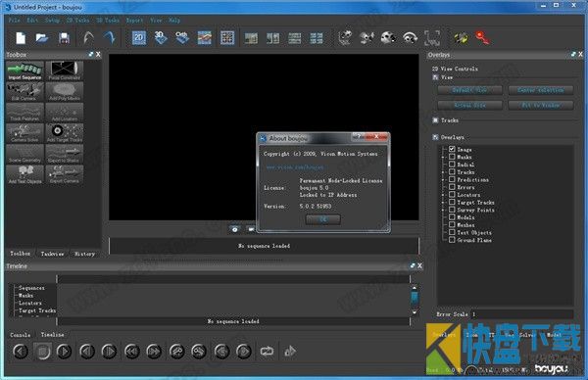
Task: Select Sequences row in timeline tree
Action: tap(31, 288)
